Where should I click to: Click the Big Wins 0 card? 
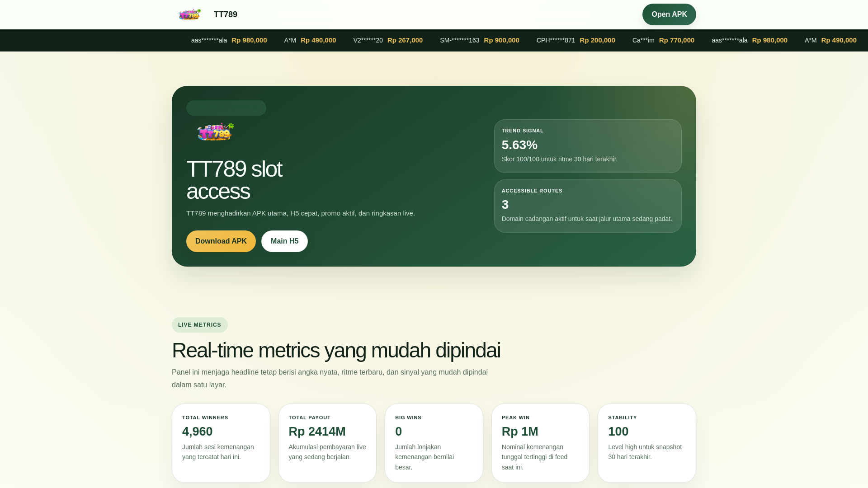click(434, 443)
